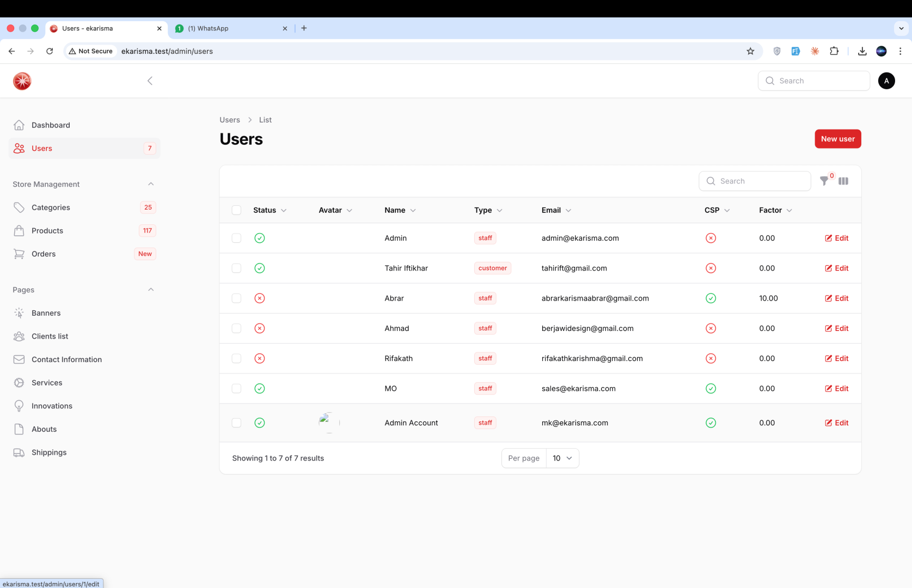Bookmark this page with the star icon
This screenshot has height=588, width=912.
click(x=750, y=51)
